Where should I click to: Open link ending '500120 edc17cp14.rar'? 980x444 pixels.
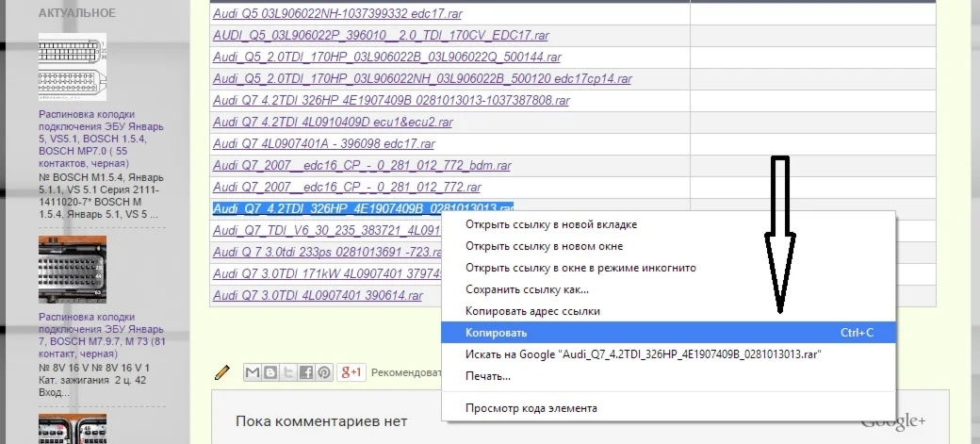(x=422, y=79)
